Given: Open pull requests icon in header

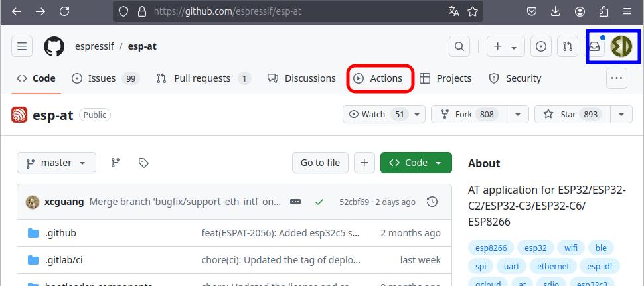Looking at the screenshot, I should 568,46.
